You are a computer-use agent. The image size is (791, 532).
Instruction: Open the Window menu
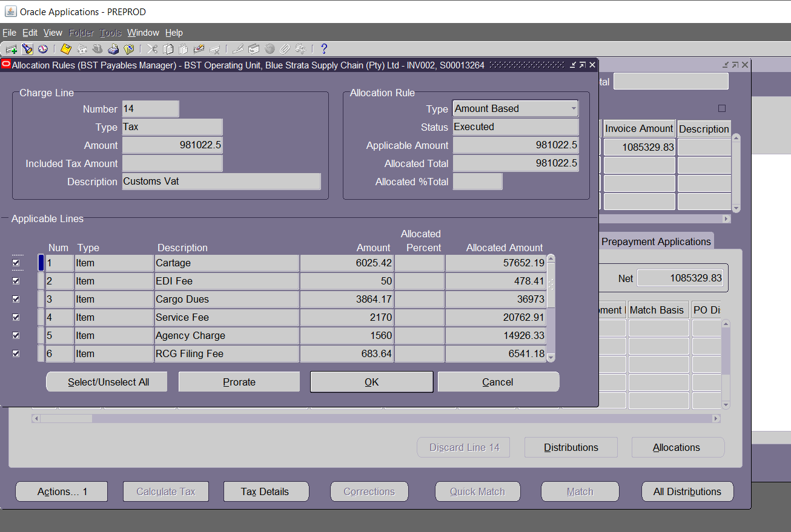(x=143, y=33)
